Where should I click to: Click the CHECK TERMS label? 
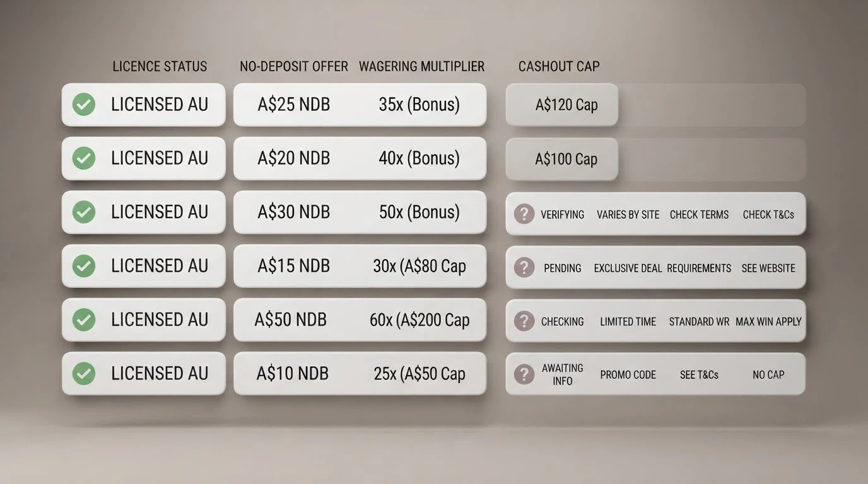click(700, 215)
